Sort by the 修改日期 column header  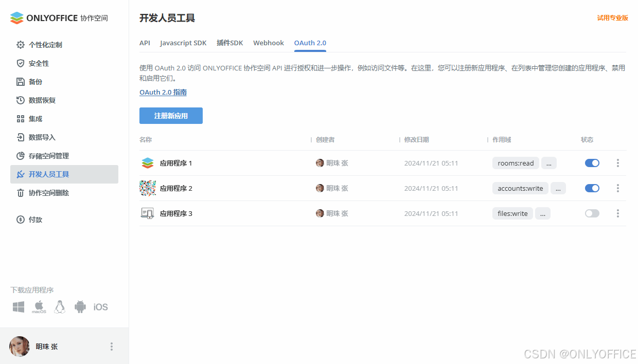[x=417, y=140]
